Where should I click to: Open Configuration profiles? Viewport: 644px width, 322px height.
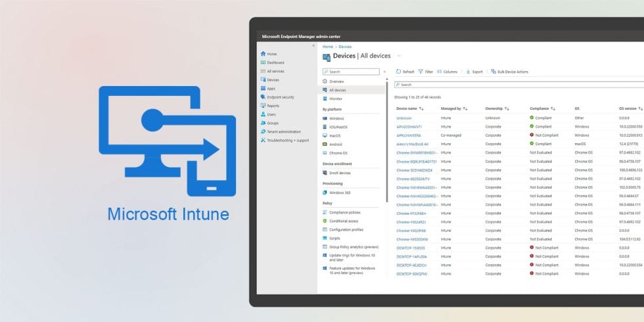click(343, 229)
